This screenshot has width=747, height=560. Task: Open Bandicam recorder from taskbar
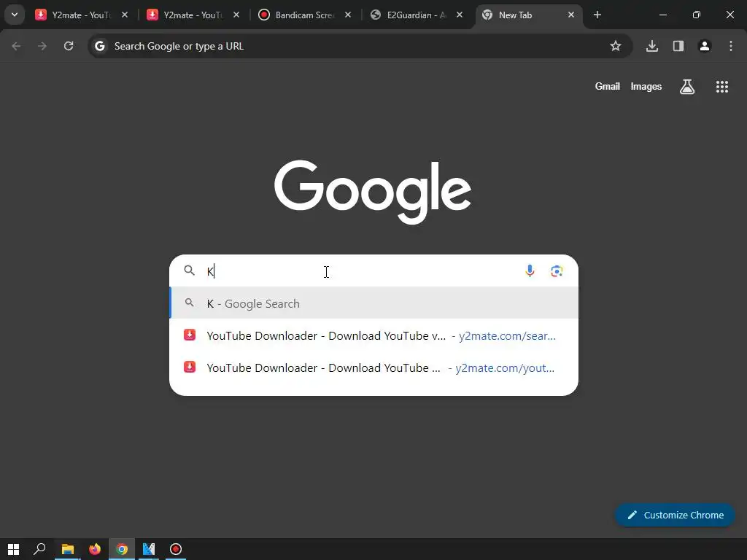(176, 549)
